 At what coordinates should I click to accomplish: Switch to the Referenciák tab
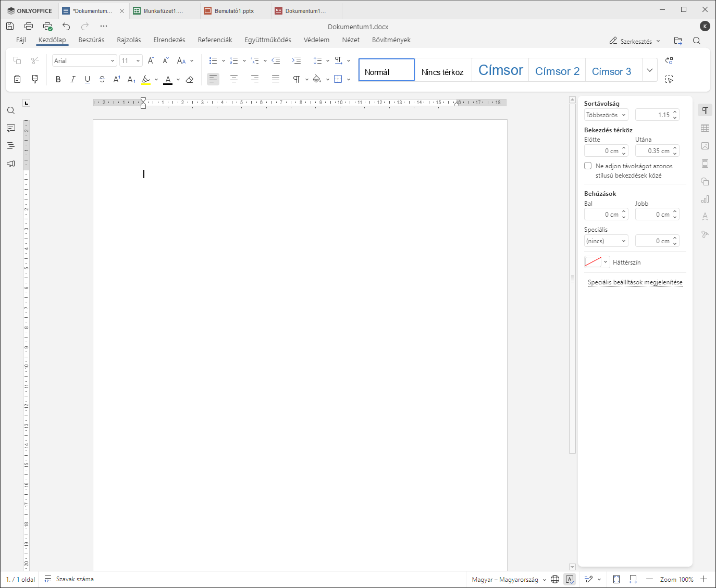point(215,40)
